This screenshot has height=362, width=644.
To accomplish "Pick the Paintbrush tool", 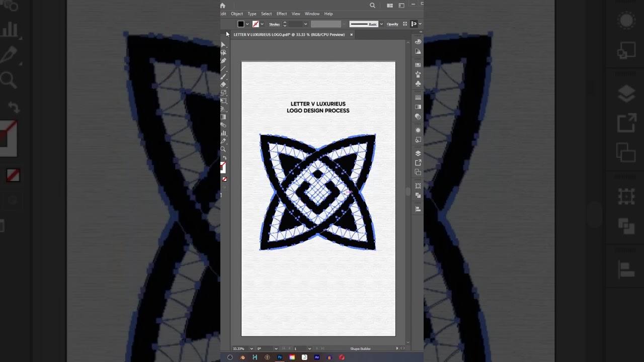I will point(223,76).
